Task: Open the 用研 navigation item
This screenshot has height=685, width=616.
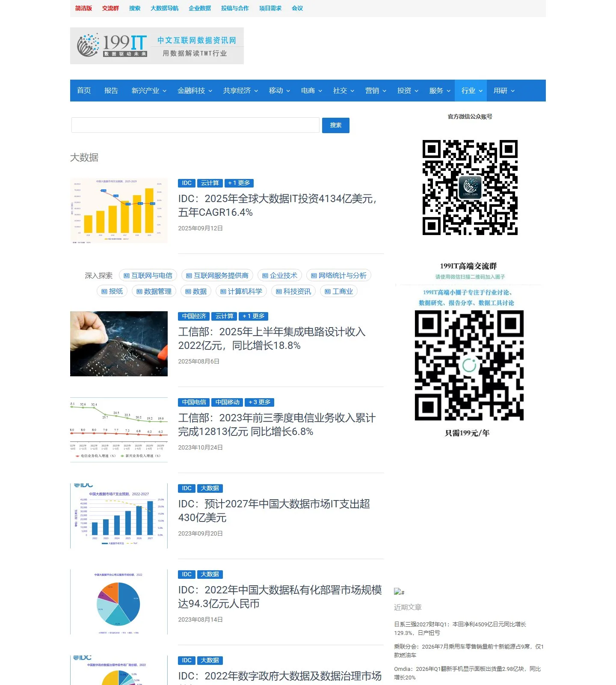Action: pyautogui.click(x=503, y=90)
